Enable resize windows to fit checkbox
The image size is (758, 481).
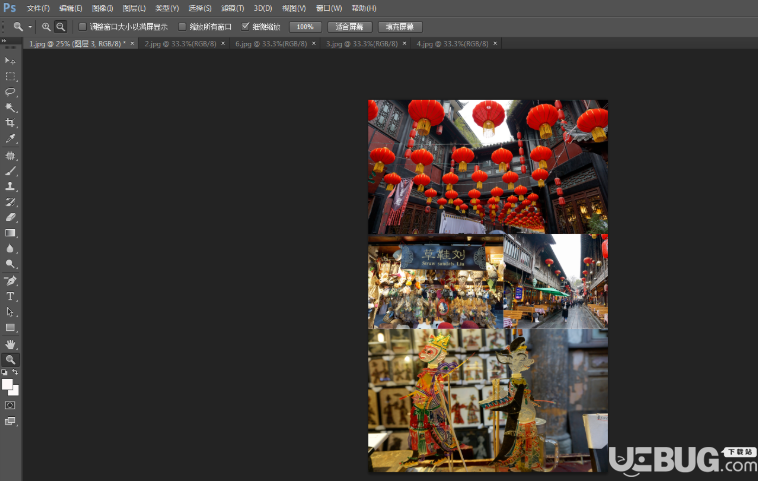pyautogui.click(x=83, y=27)
